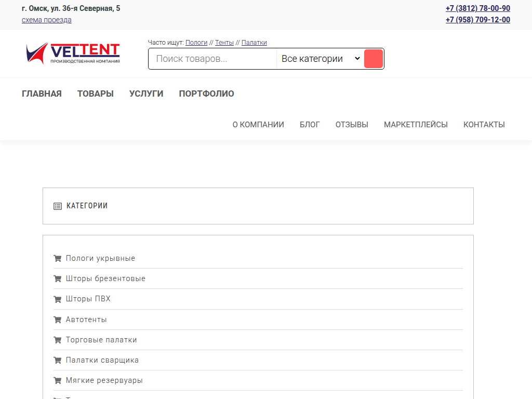Open the УСЛУГИ menu
This screenshot has width=532, height=399.
(146, 94)
